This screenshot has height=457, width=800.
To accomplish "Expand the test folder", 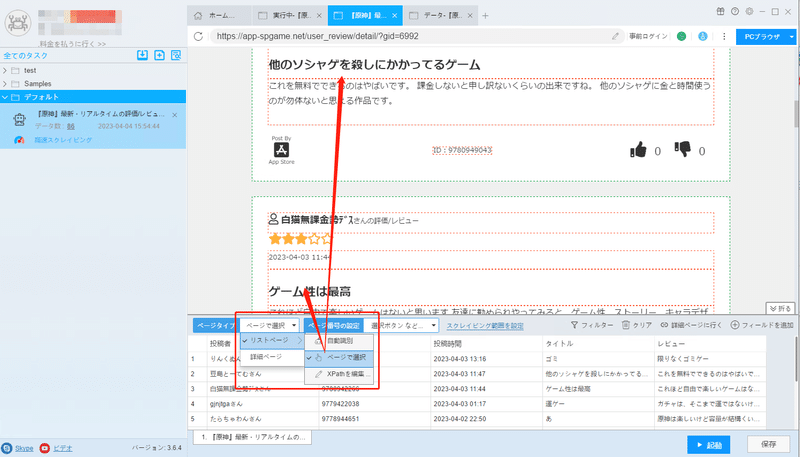I will point(5,70).
